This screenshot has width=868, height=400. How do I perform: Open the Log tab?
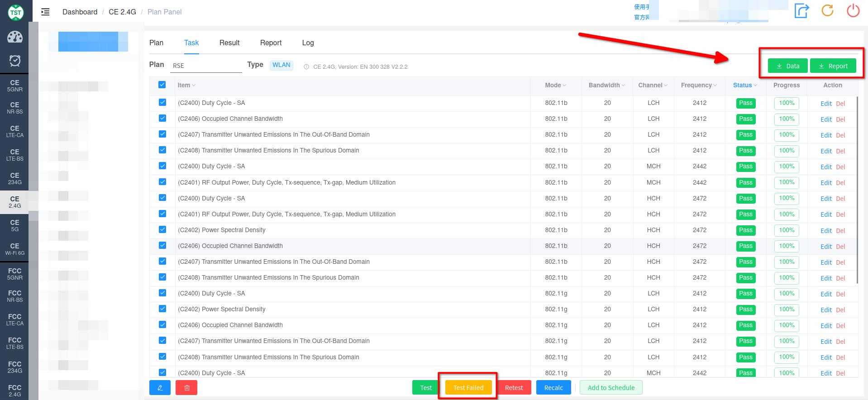click(308, 43)
